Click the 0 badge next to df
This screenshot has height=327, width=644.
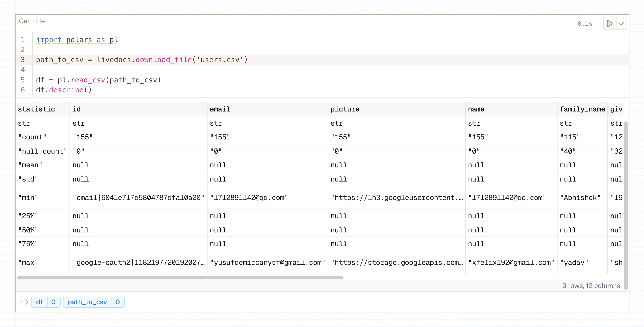tap(54, 302)
